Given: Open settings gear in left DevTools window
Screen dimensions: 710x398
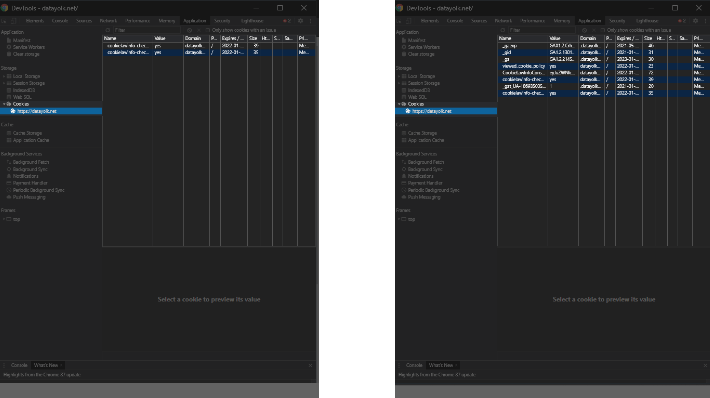Looking at the screenshot, I should point(300,21).
